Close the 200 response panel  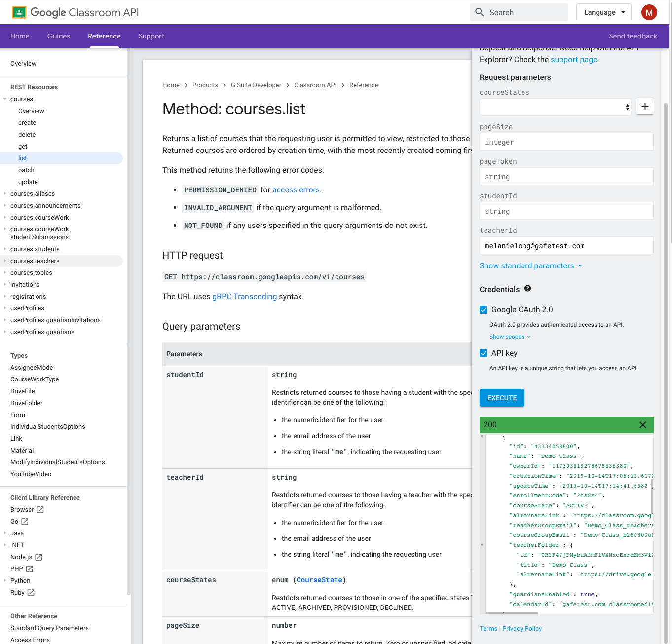point(643,425)
